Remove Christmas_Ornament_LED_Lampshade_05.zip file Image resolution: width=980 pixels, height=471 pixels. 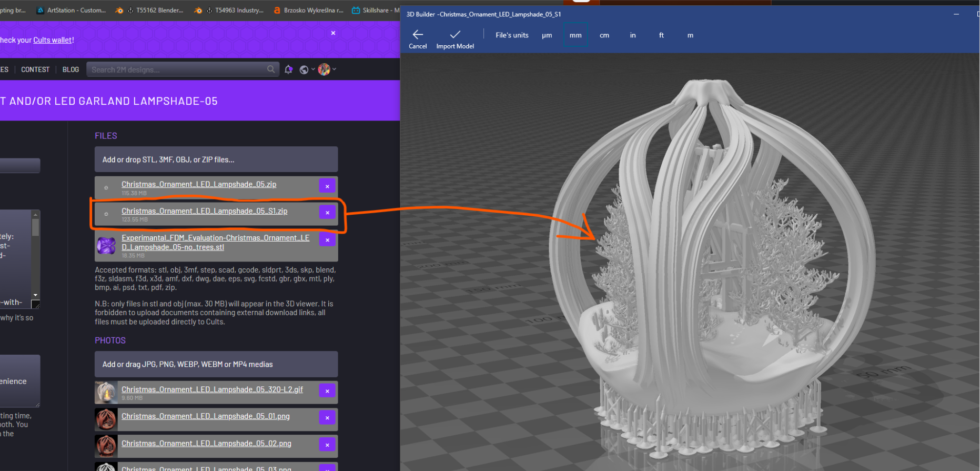327,186
